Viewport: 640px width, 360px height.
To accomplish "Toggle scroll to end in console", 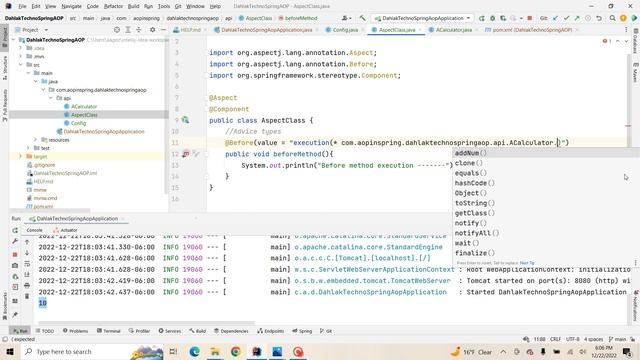I will pos(27,274).
